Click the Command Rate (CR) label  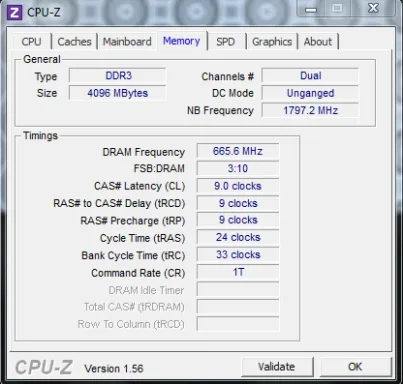(138, 273)
